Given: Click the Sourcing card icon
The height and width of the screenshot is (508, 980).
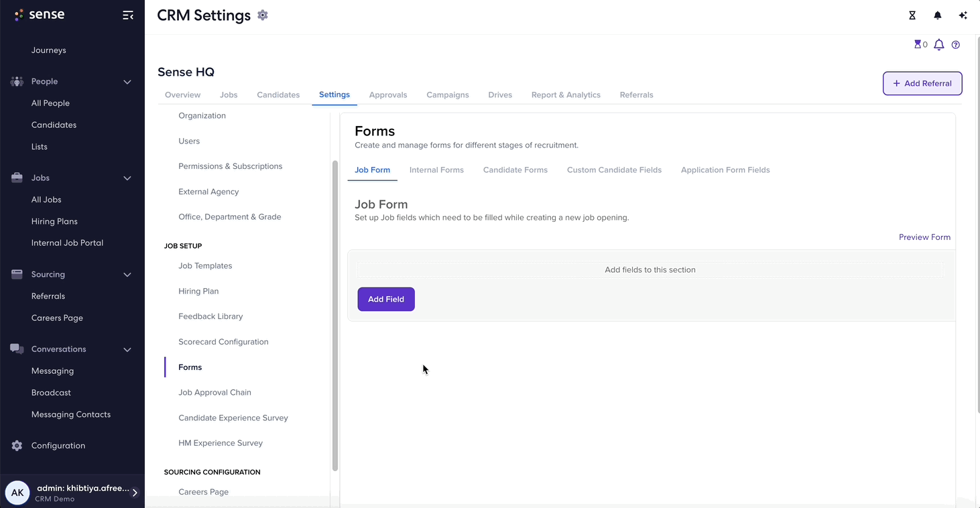Looking at the screenshot, I should 17,274.
